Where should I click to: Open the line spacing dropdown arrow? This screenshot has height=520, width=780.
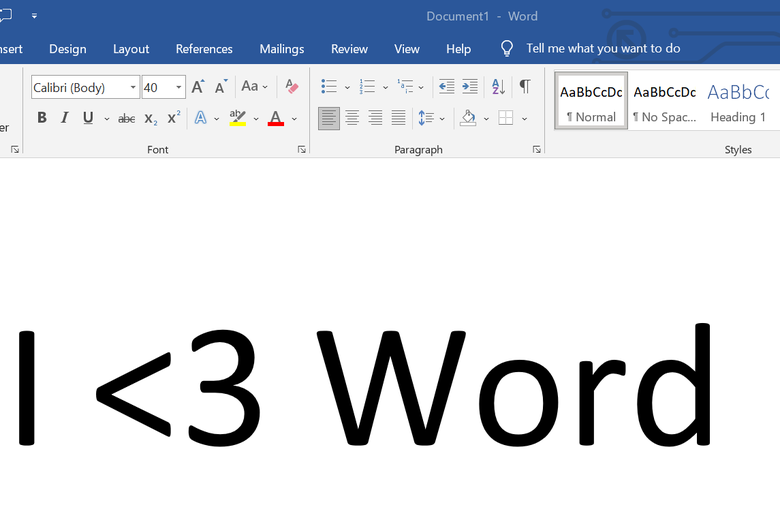442,119
